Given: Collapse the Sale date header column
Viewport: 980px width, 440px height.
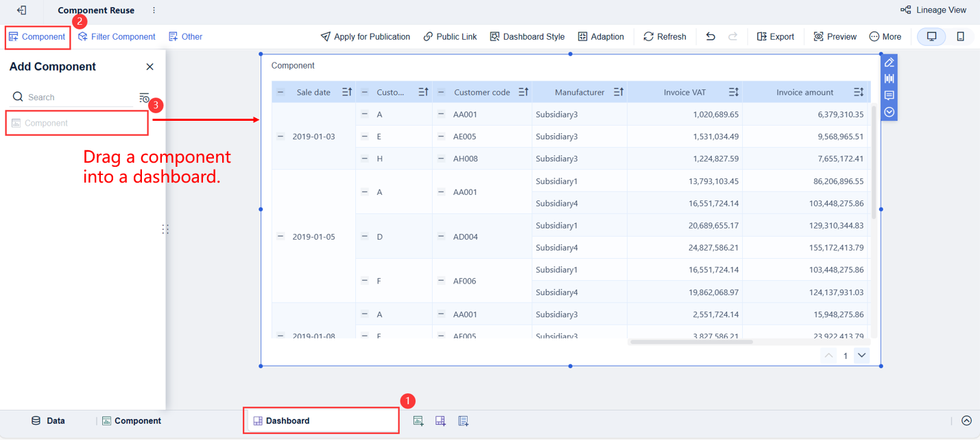Looking at the screenshot, I should coord(280,92).
